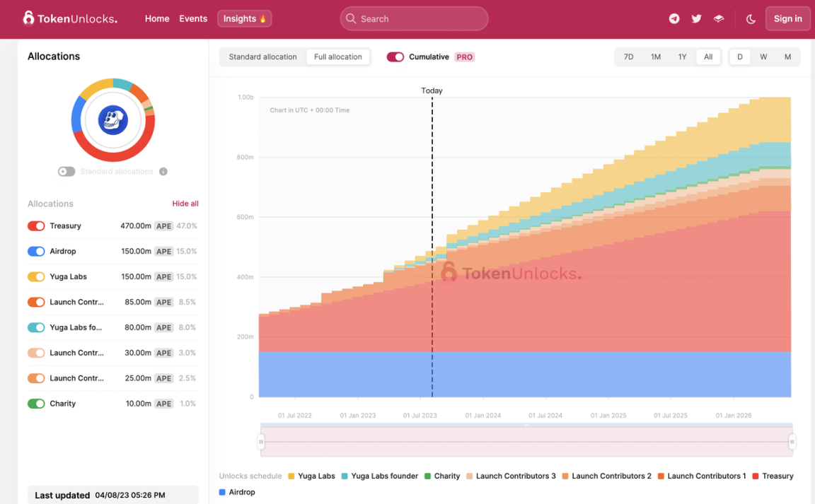This screenshot has width=815, height=504.
Task: Click the left range slider handle
Action: tap(261, 442)
